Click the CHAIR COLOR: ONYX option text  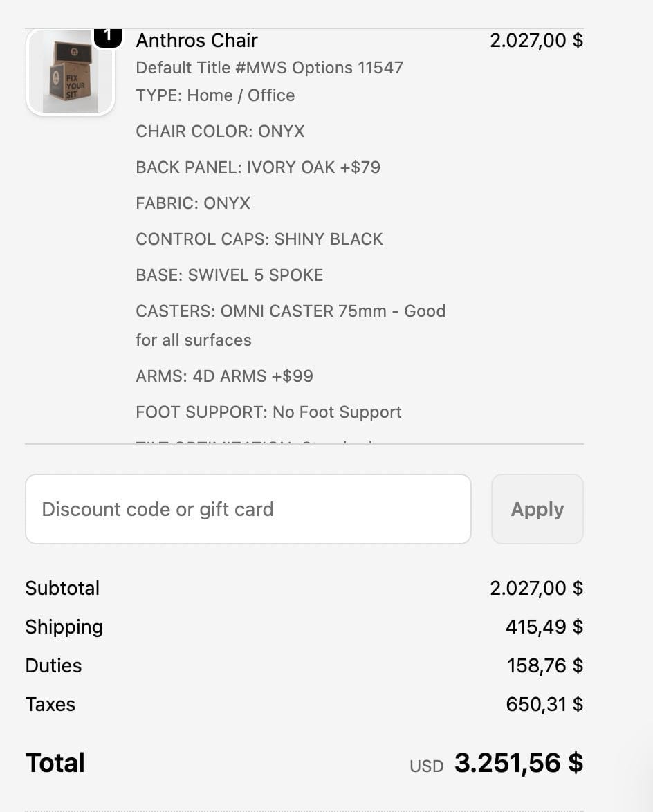(220, 131)
